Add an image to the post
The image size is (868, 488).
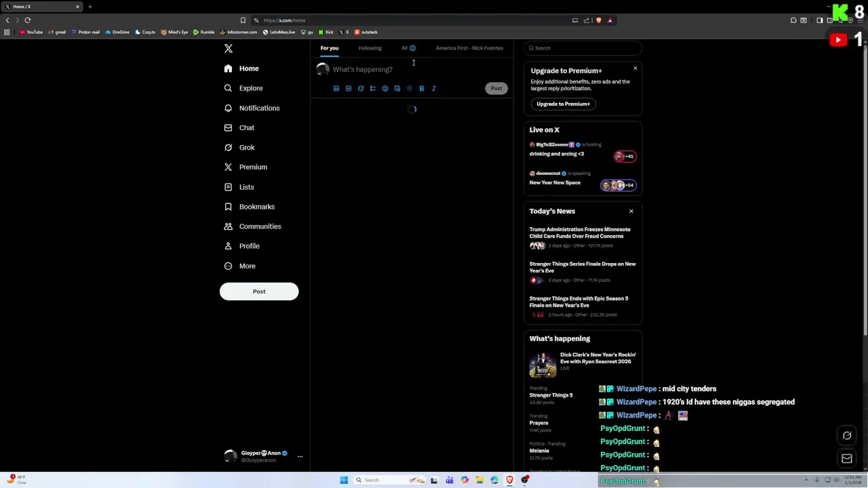click(336, 88)
